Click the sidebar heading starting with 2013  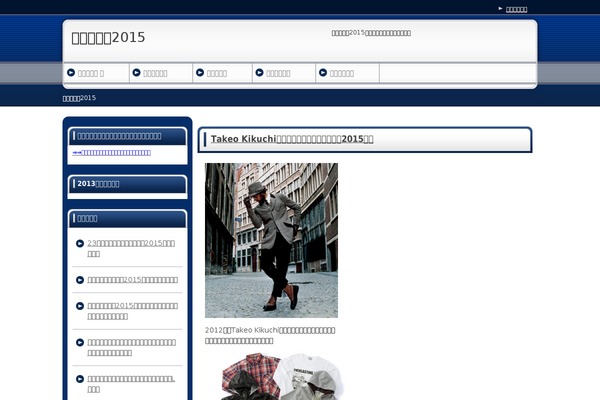click(98, 184)
